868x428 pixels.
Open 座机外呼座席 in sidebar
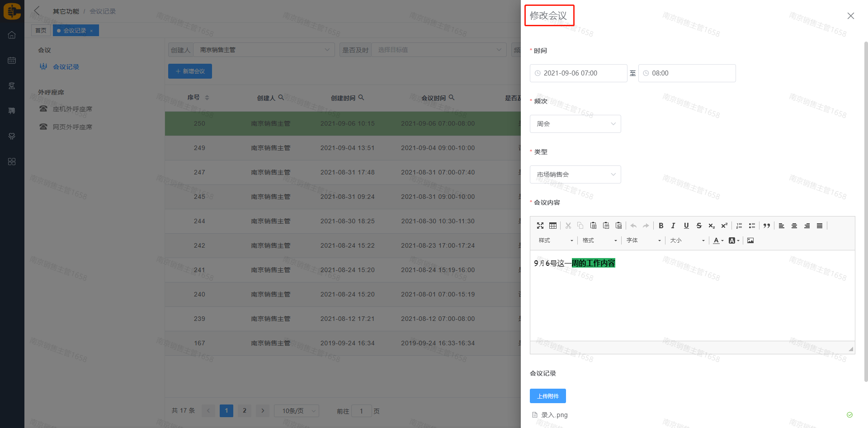pos(72,109)
